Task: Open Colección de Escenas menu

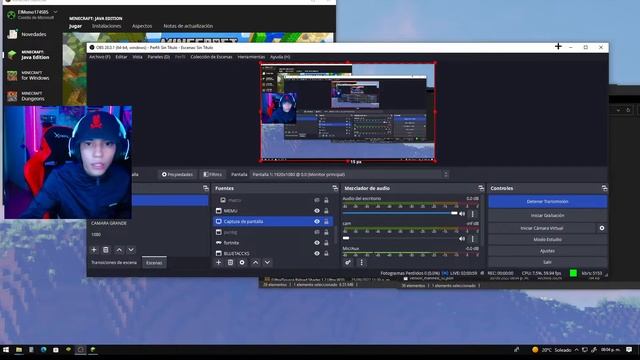Action: [211, 57]
